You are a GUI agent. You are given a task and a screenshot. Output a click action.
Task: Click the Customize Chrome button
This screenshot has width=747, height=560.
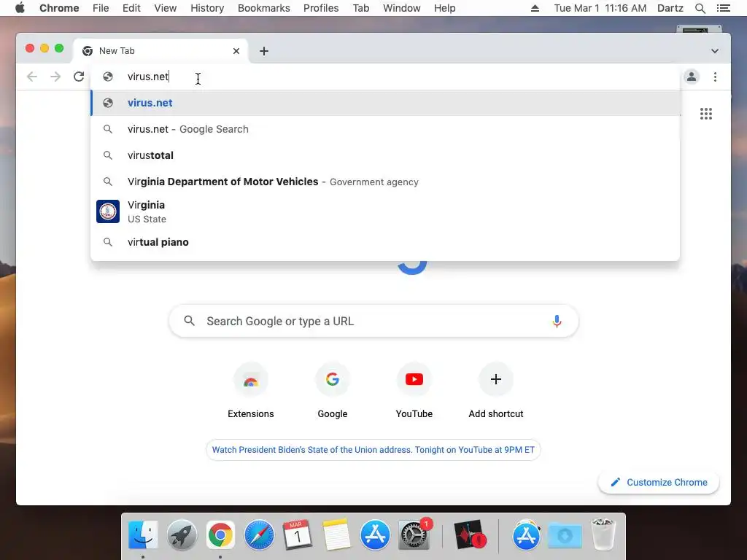(659, 483)
